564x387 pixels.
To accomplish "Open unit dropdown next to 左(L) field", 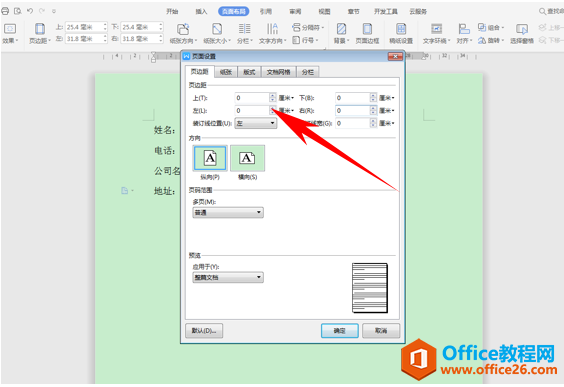I will [x=286, y=110].
